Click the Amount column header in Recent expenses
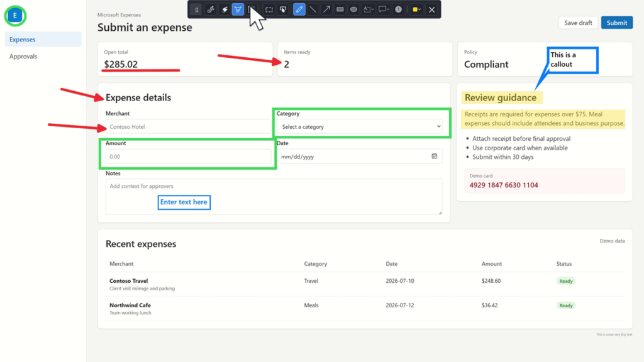644x362 pixels. pyautogui.click(x=492, y=263)
